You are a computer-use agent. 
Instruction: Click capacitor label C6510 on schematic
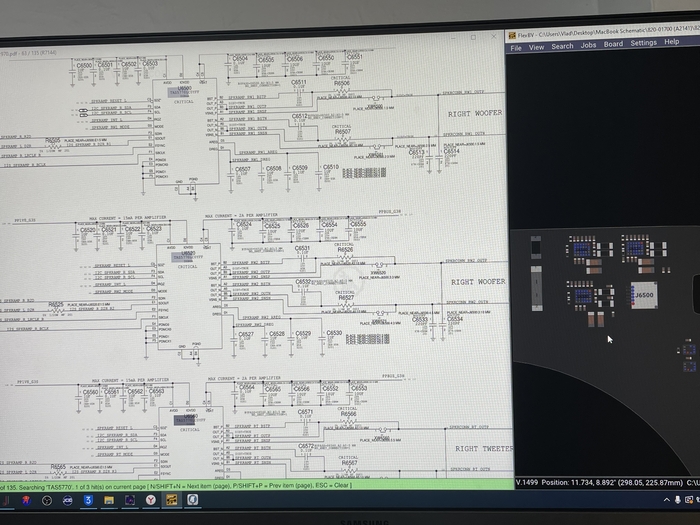pyautogui.click(x=331, y=167)
